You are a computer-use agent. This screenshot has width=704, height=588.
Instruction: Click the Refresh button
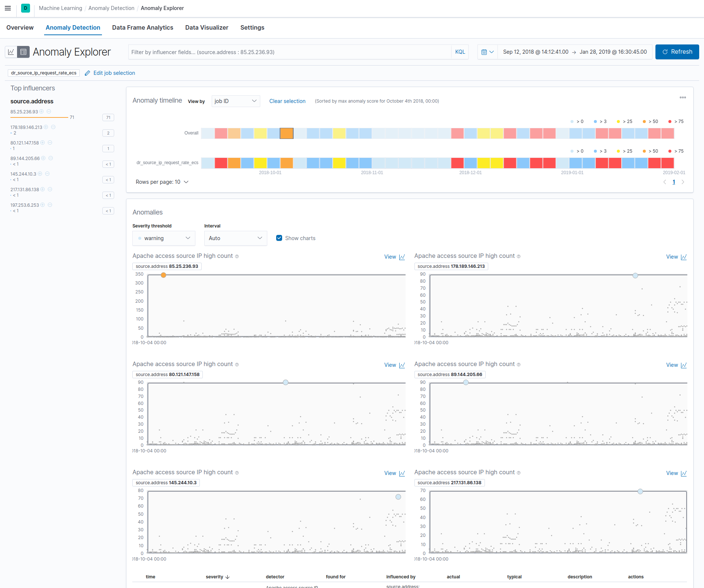coord(677,52)
